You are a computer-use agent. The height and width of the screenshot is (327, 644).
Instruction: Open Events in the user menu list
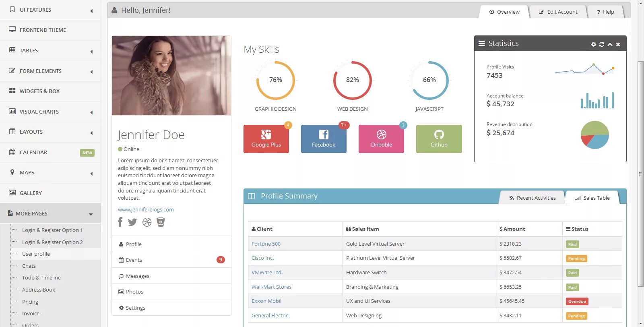(171, 260)
